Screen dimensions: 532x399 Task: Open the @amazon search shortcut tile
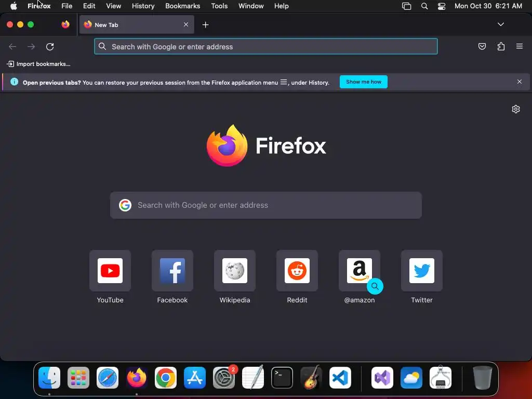pos(360,270)
